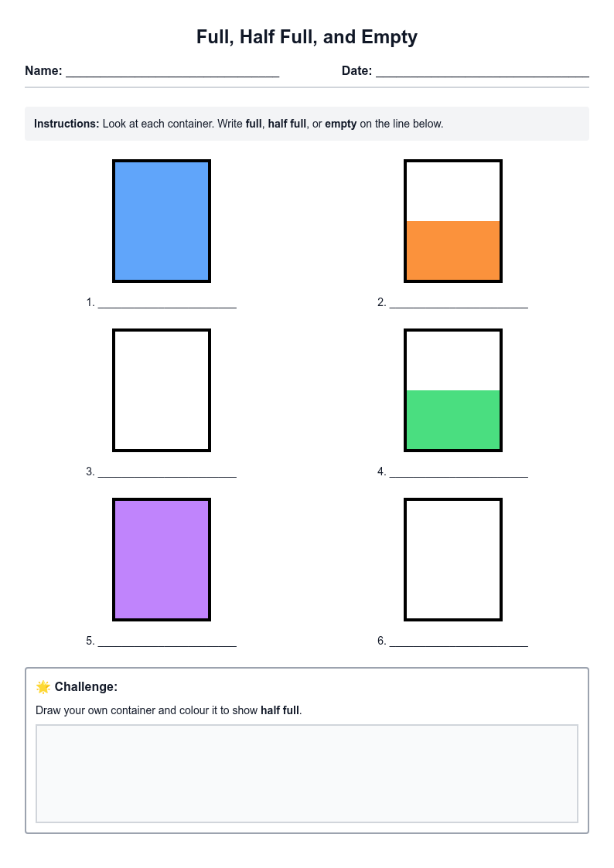Select the half full orange container
The image size is (614, 868).
[453, 221]
